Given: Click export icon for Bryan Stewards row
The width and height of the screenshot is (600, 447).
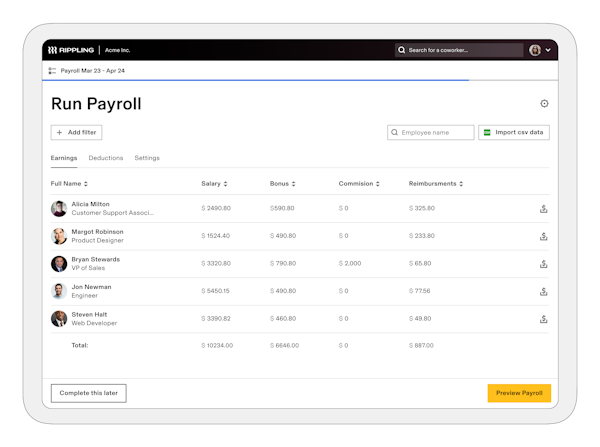Looking at the screenshot, I should (544, 264).
